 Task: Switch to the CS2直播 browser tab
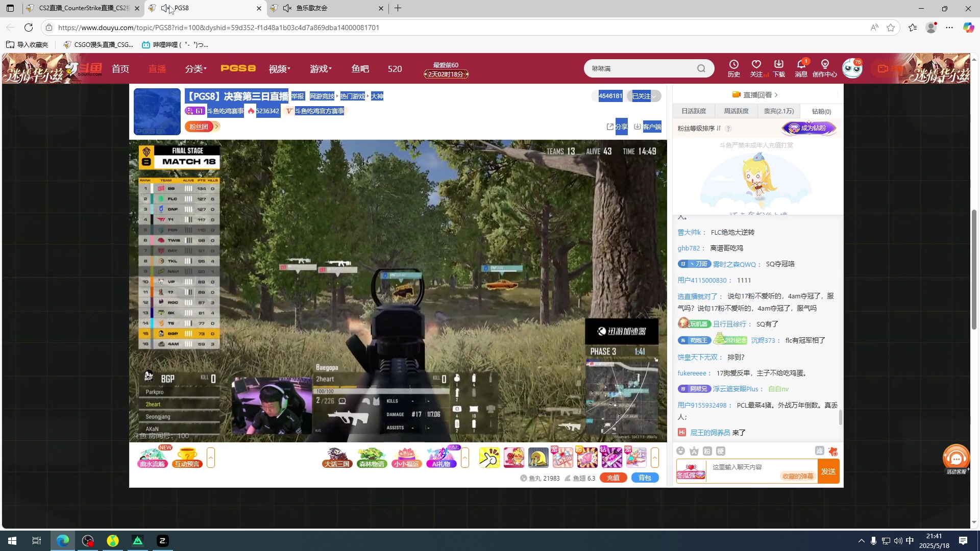pyautogui.click(x=84, y=8)
